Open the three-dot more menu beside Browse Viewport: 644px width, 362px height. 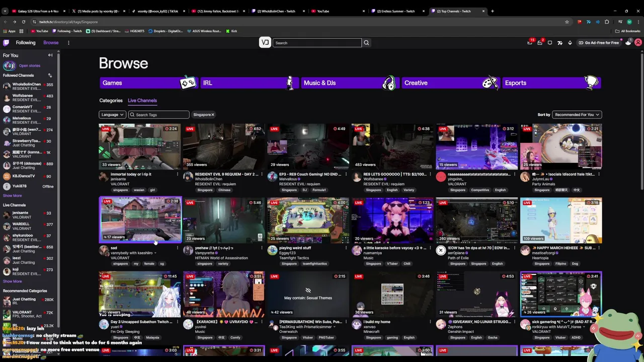coord(68,43)
